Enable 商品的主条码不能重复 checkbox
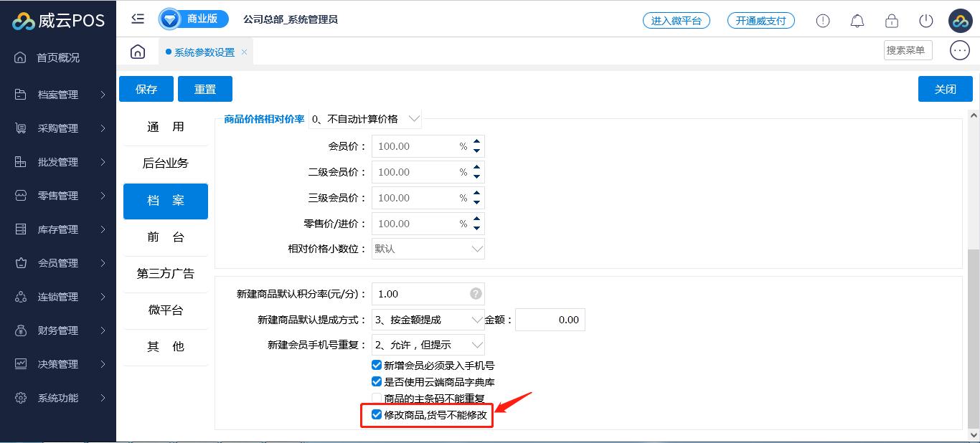Viewport: 980px width, 443px height. click(377, 399)
